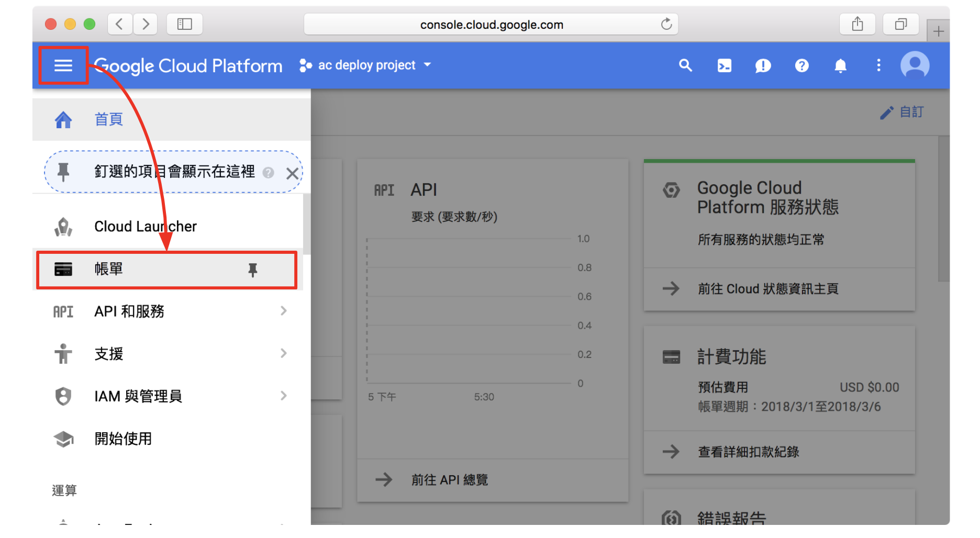Go to 前往 Cloud 狀態資訊主頁
This screenshot has height=538, width=980.
768,289
